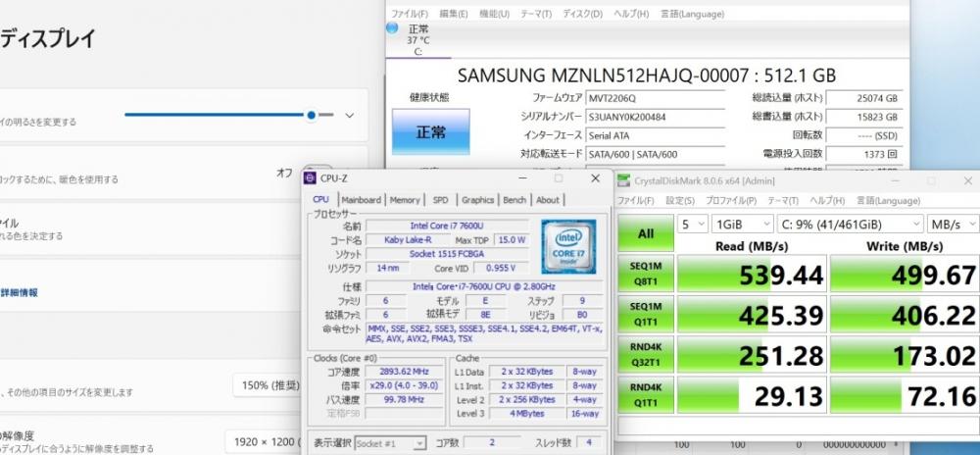Open the Socket #1 selection dropdown in CPU-Z
The height and width of the screenshot is (455, 980).
(391, 443)
